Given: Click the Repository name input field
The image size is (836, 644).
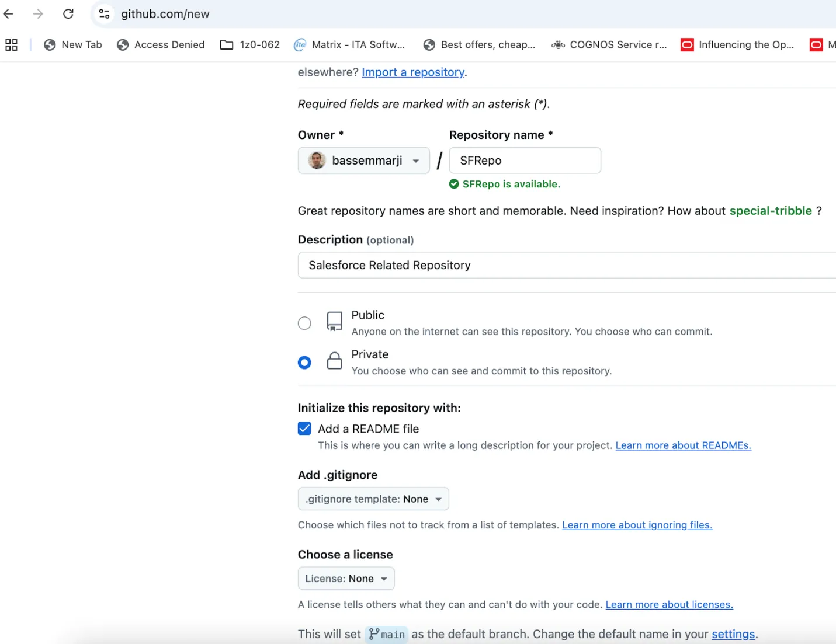Looking at the screenshot, I should [524, 161].
